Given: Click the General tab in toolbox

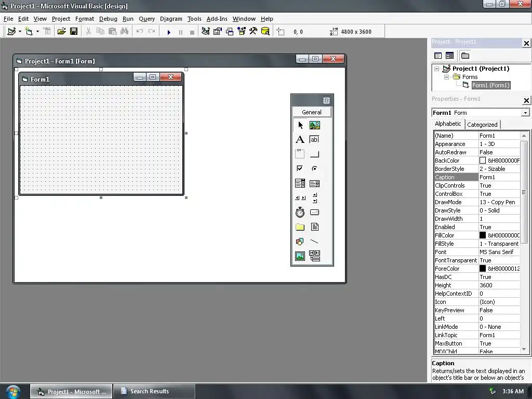Looking at the screenshot, I should 312,112.
